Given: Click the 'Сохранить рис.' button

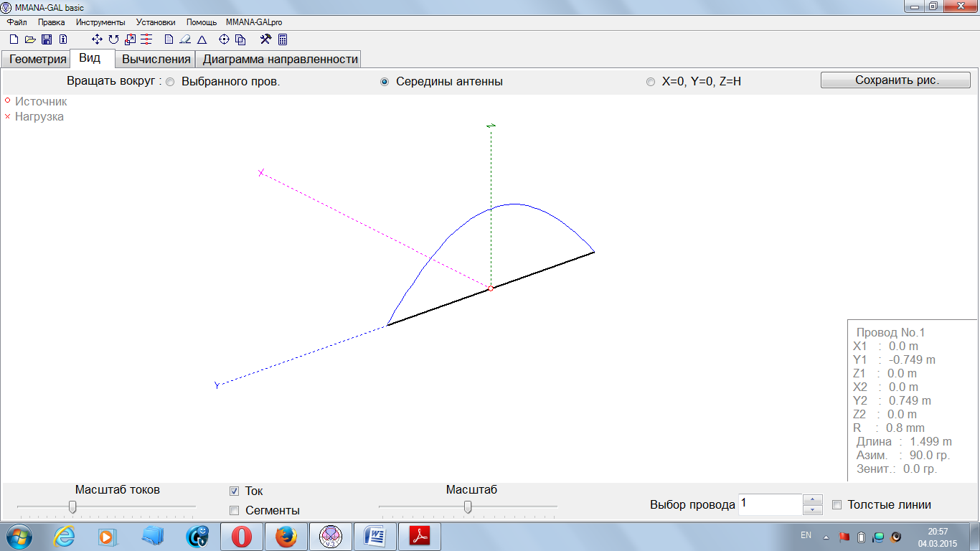Looking at the screenshot, I should coord(895,80).
